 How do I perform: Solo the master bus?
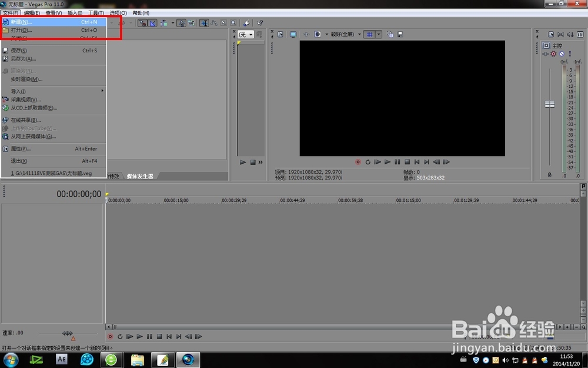[570, 54]
